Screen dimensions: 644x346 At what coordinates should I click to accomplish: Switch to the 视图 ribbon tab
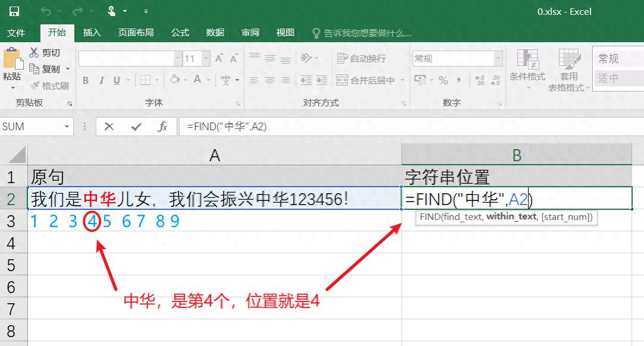tap(285, 33)
